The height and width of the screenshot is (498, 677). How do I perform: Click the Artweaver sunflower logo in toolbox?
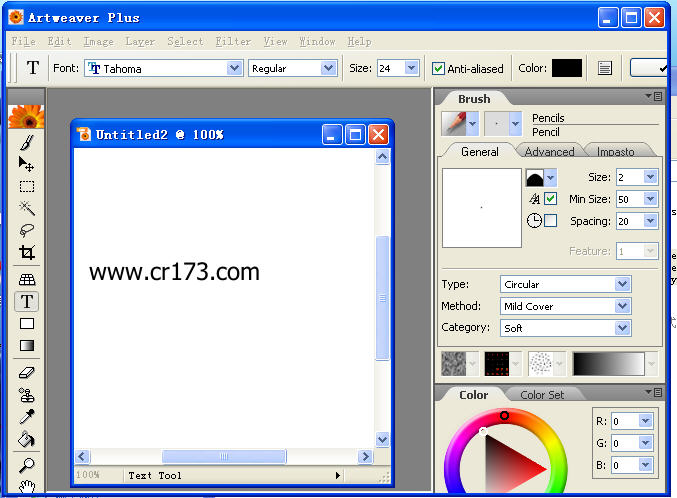(26, 117)
